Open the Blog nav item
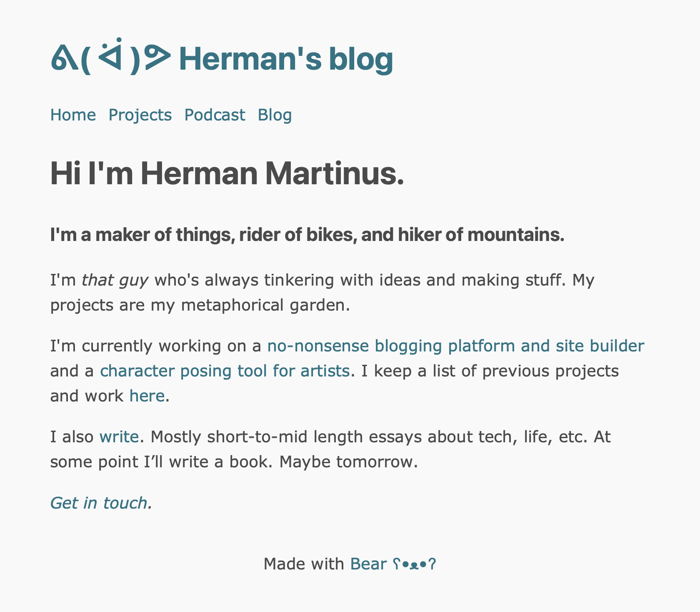Viewport: 700px width, 612px height. (x=275, y=115)
